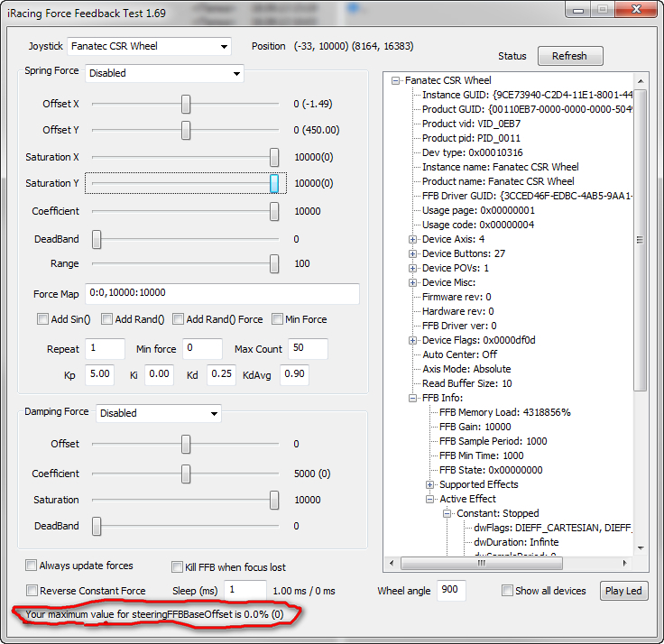Toggle the Min Force checkbox

click(x=278, y=319)
